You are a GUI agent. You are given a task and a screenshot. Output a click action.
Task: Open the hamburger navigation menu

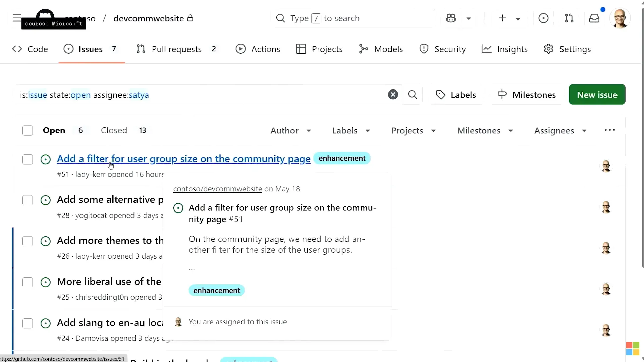pos(17,18)
